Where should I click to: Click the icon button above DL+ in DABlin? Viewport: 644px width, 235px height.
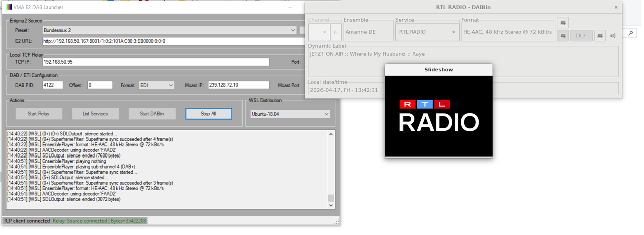pos(563,23)
